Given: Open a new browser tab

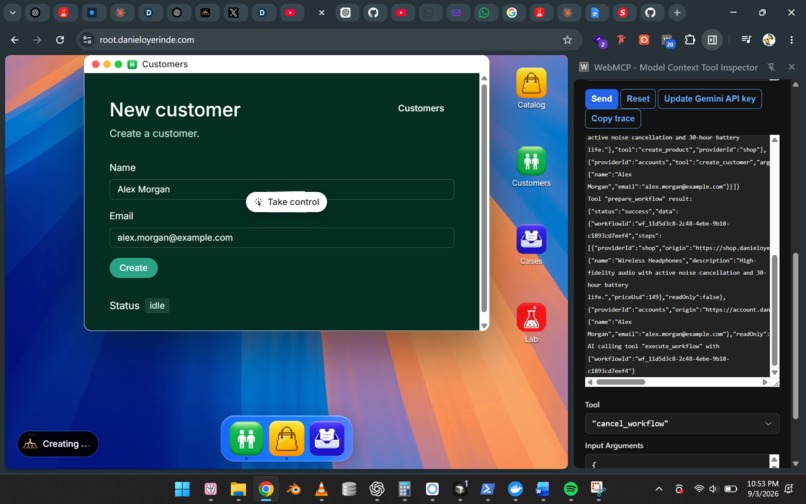Looking at the screenshot, I should point(677,13).
